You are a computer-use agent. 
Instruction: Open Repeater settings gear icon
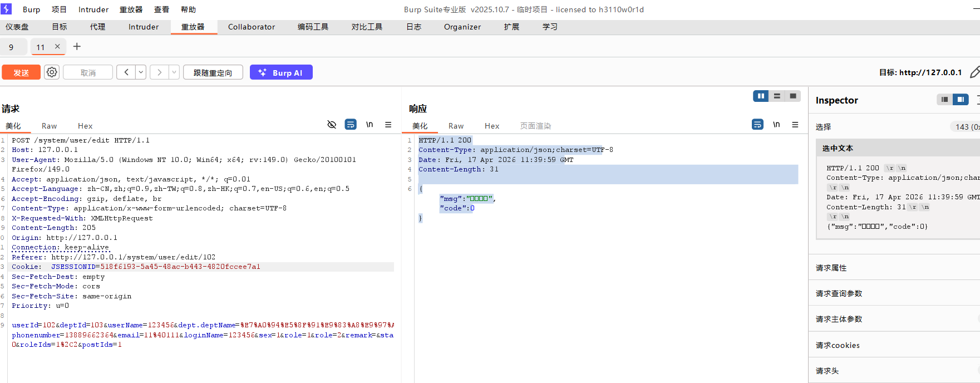[x=52, y=72]
